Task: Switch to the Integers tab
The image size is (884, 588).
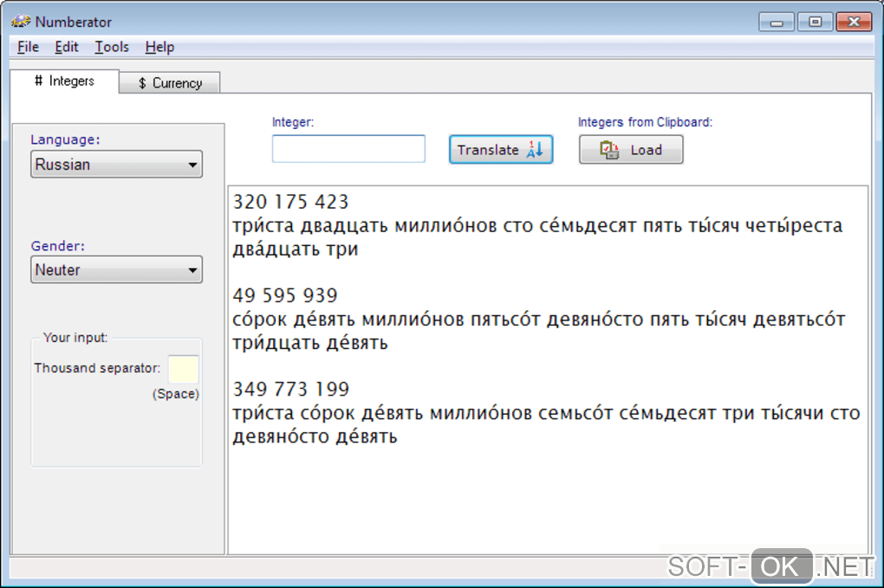Action: coord(64,81)
